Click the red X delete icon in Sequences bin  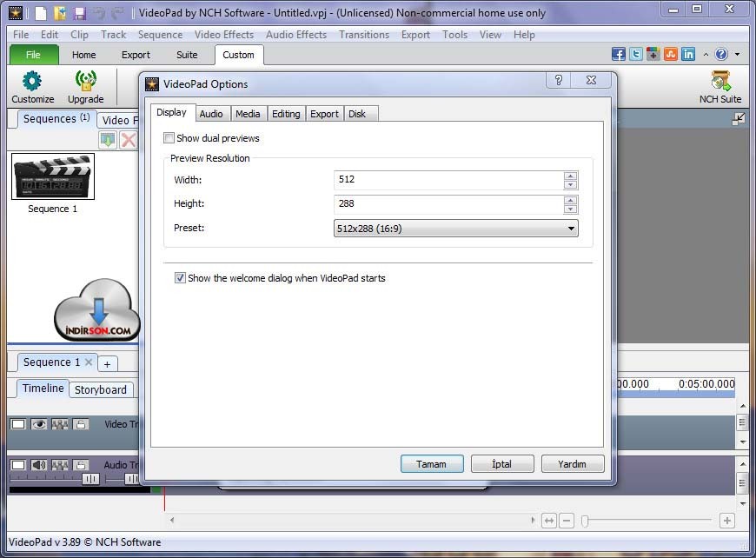click(129, 140)
